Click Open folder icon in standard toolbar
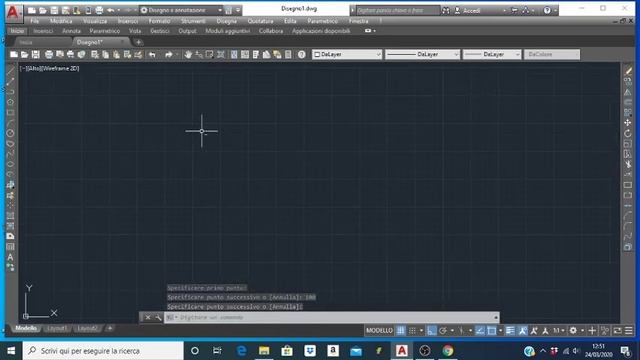This screenshot has width=640, height=360. pos(24,54)
